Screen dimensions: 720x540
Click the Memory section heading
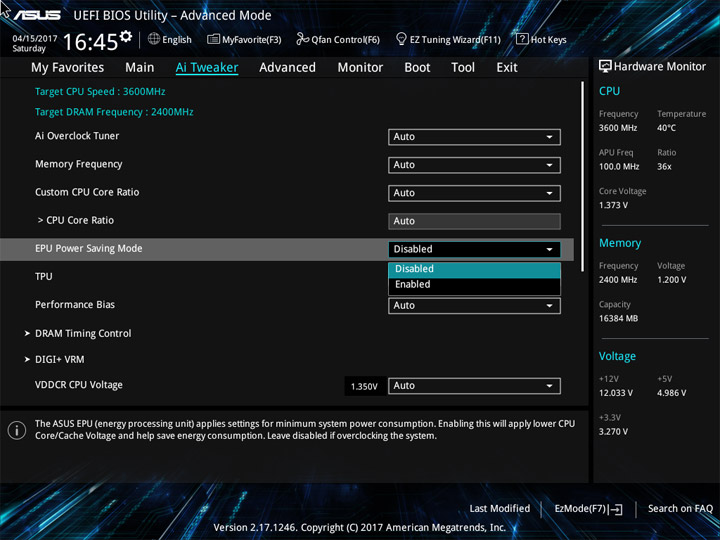click(x=620, y=243)
